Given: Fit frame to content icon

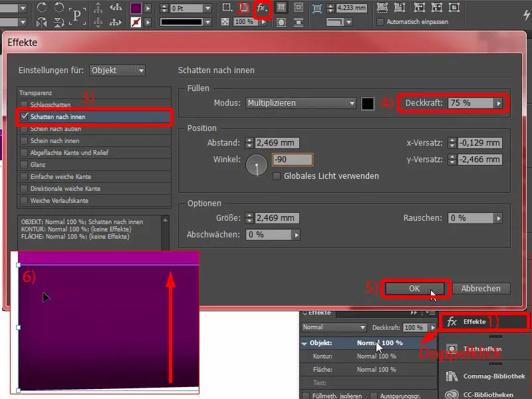Looking at the screenshot, I should tap(437, 7).
